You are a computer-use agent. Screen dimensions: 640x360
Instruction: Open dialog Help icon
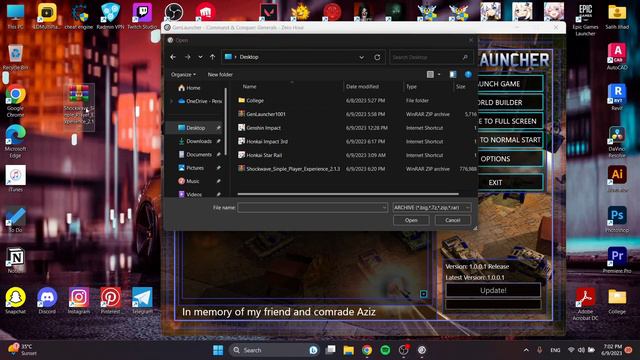(x=468, y=74)
